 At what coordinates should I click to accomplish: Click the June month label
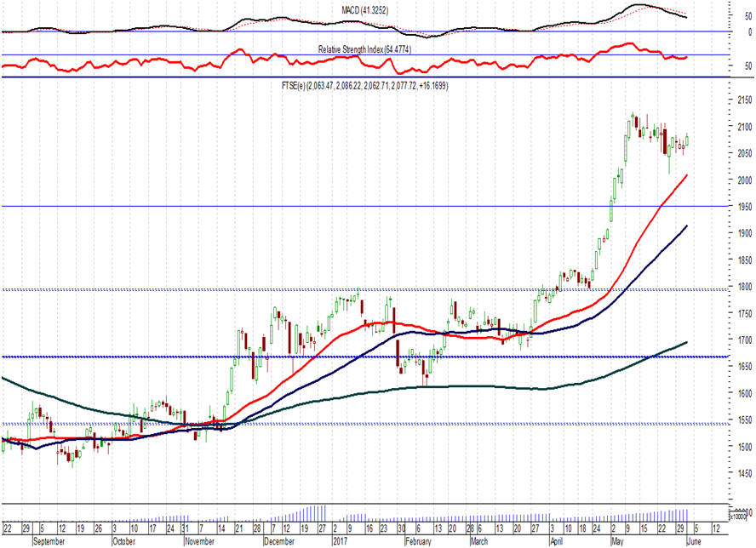click(x=695, y=542)
